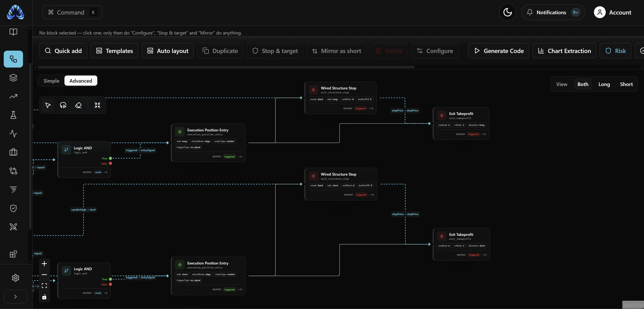Switch to Simple mode
The image size is (644, 309).
click(51, 81)
